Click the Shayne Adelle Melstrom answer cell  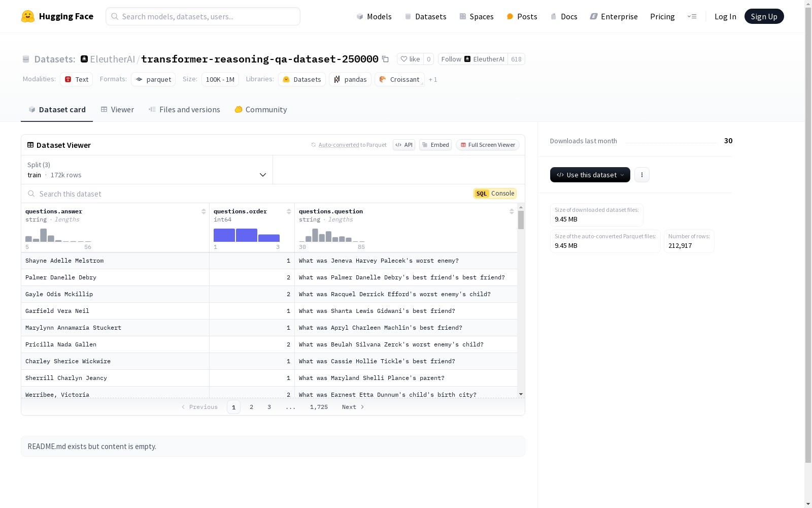[115, 261]
